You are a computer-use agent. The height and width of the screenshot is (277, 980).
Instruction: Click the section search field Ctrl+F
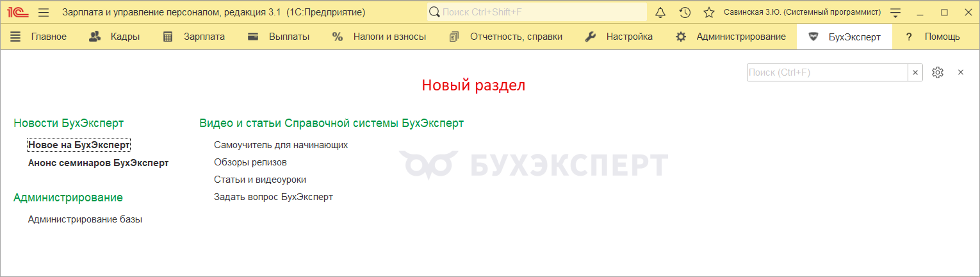827,72
